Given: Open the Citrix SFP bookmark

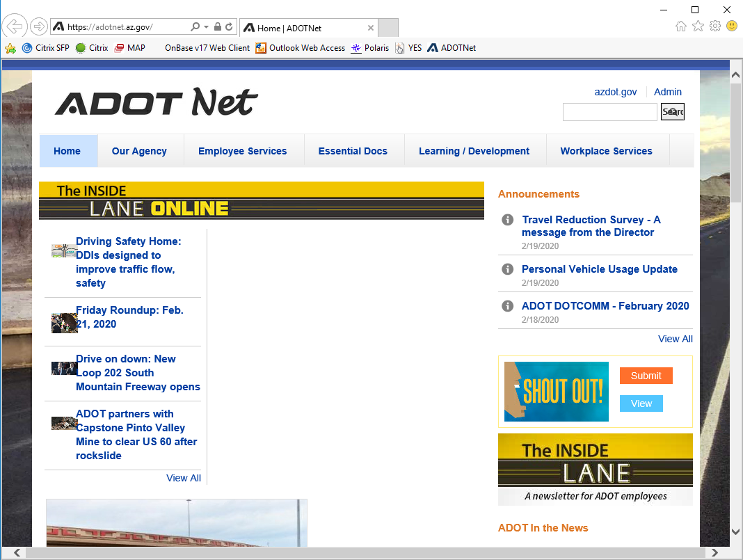Looking at the screenshot, I should (46, 48).
